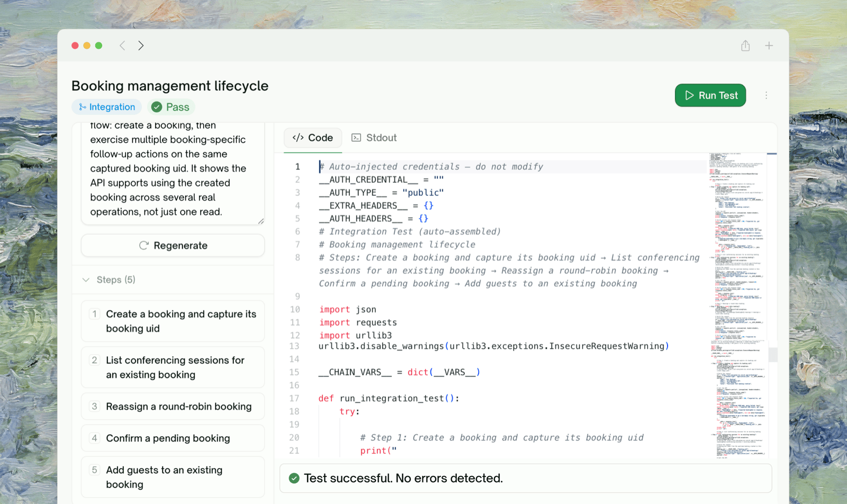Click the green fullscreen window button
This screenshot has width=847, height=504.
[98, 46]
